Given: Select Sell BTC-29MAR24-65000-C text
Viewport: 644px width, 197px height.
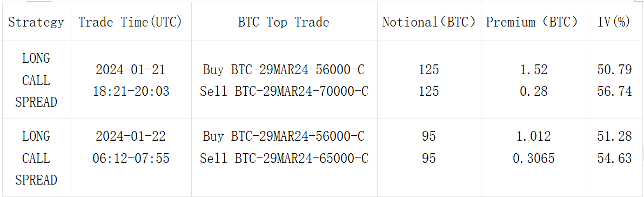Looking at the screenshot, I should pos(284,159).
